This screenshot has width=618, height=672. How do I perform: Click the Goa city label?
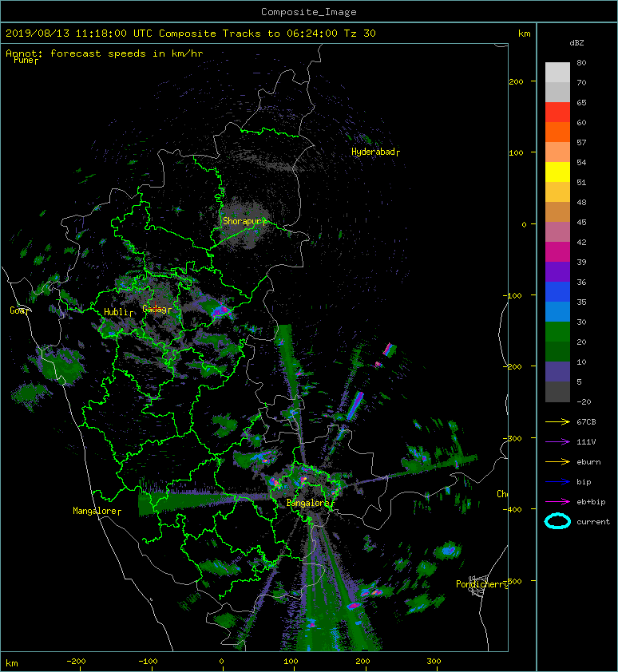[19, 310]
